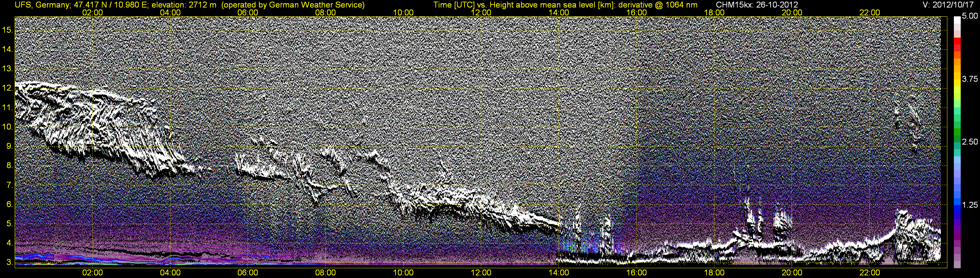The width and height of the screenshot is (980, 278).
Task: Click the "12." height axis label
Action: [x=8, y=88]
